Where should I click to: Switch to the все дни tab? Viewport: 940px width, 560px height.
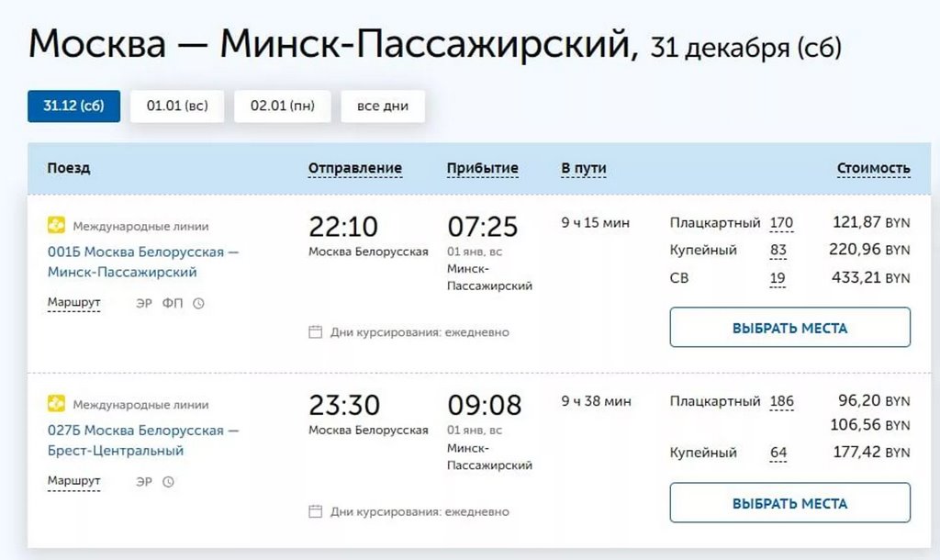tap(383, 106)
